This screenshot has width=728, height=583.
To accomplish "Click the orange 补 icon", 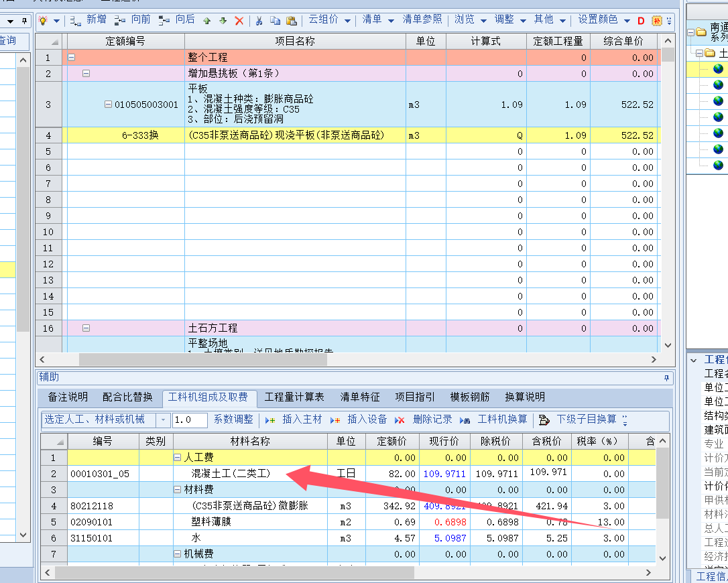I will coord(657,20).
